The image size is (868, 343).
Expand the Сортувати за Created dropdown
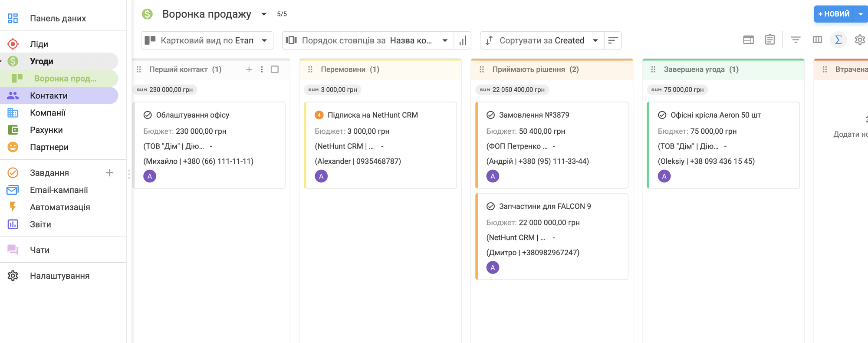pyautogui.click(x=542, y=40)
